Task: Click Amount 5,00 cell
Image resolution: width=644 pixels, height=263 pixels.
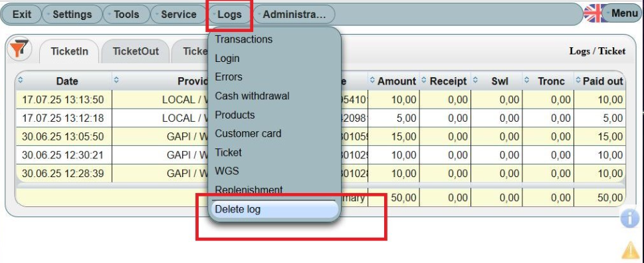Action: pos(393,118)
